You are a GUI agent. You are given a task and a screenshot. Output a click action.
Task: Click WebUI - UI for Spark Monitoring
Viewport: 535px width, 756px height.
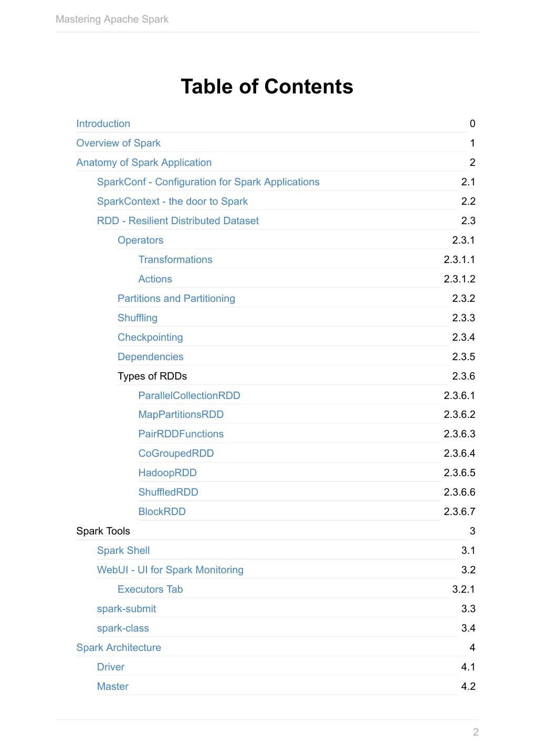coord(170,570)
